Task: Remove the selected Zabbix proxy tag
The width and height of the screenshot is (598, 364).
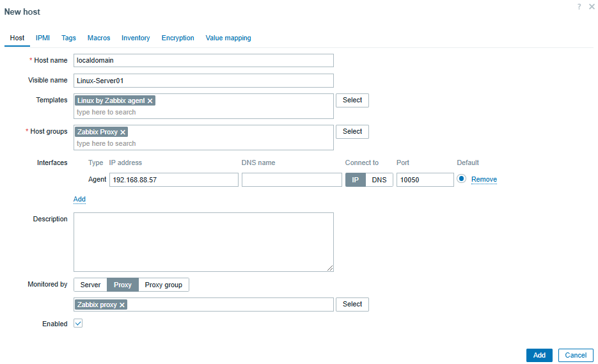Action: tap(122, 305)
